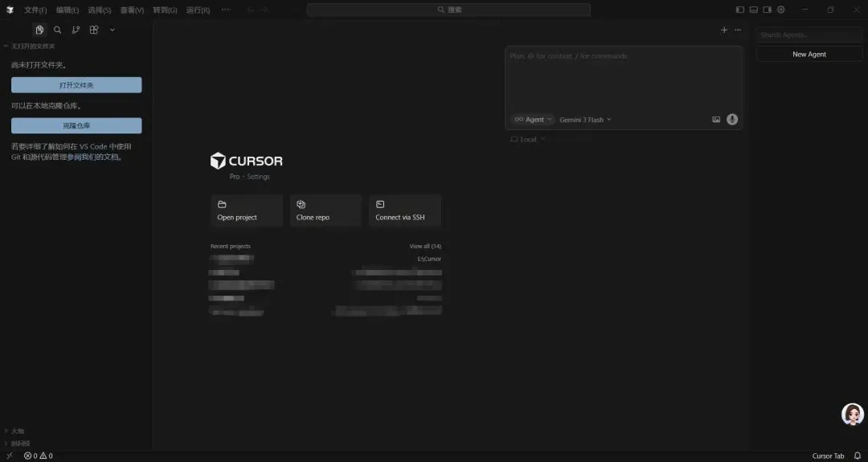The width and height of the screenshot is (868, 462).
Task: Open the Gemini 3 Flash model dropdown
Action: pos(585,120)
